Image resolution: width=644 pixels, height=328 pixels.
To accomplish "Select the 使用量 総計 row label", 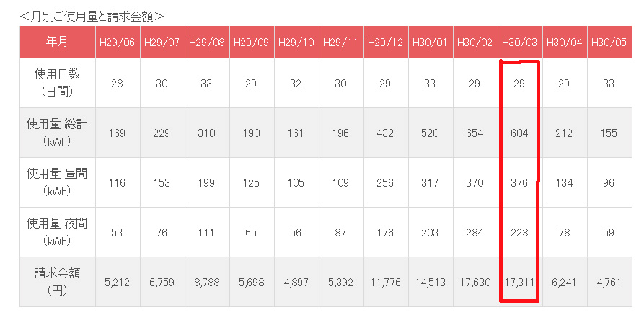I will [57, 133].
